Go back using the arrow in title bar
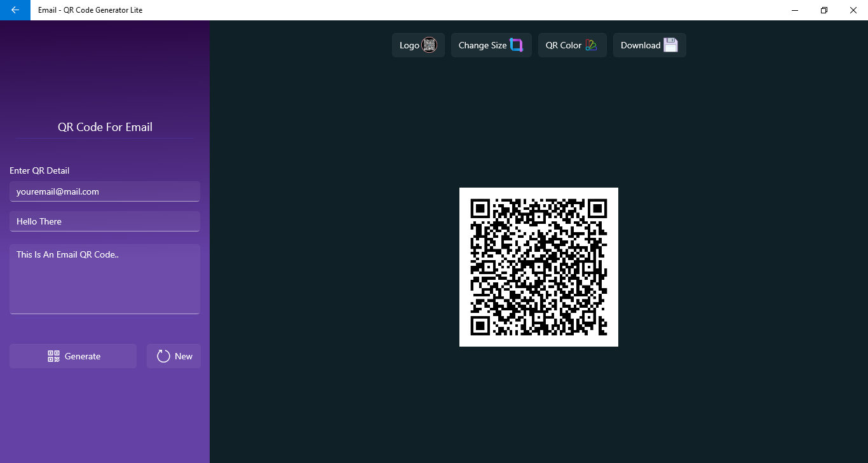Screen dimensions: 868x463 [x=15, y=10]
